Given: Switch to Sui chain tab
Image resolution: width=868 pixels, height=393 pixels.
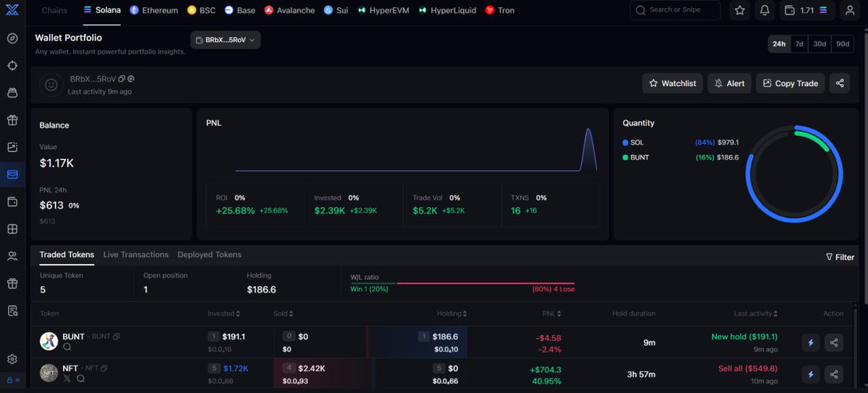Looking at the screenshot, I should pyautogui.click(x=336, y=10).
